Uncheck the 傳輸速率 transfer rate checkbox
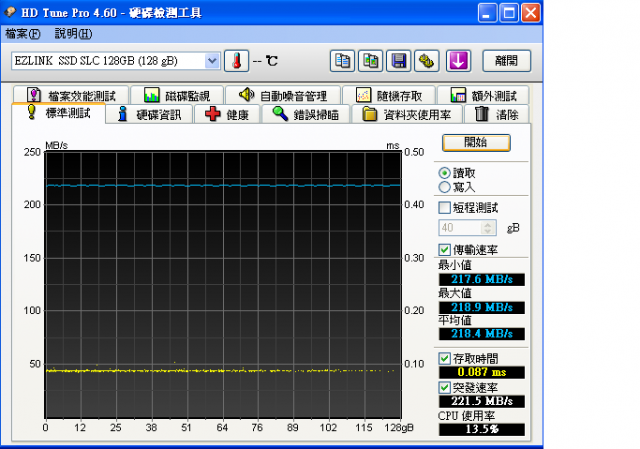The width and height of the screenshot is (640, 449). tap(445, 250)
